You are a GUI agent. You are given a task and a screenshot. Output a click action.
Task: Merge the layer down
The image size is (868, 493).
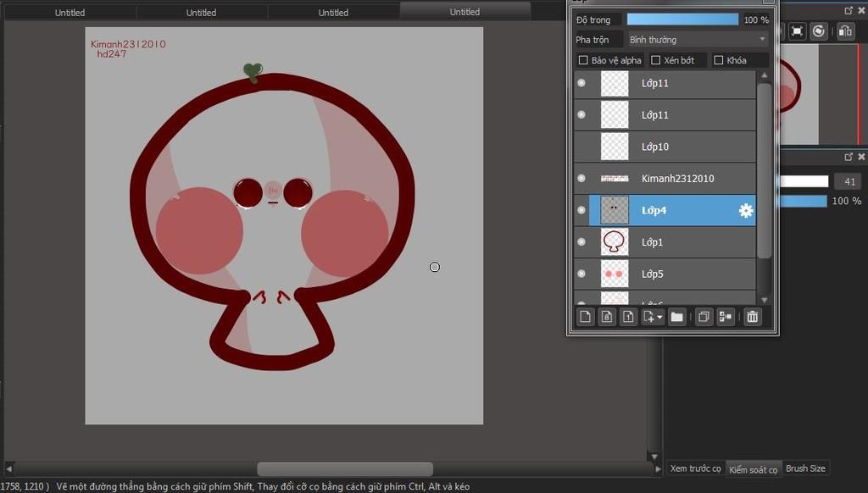click(x=726, y=317)
